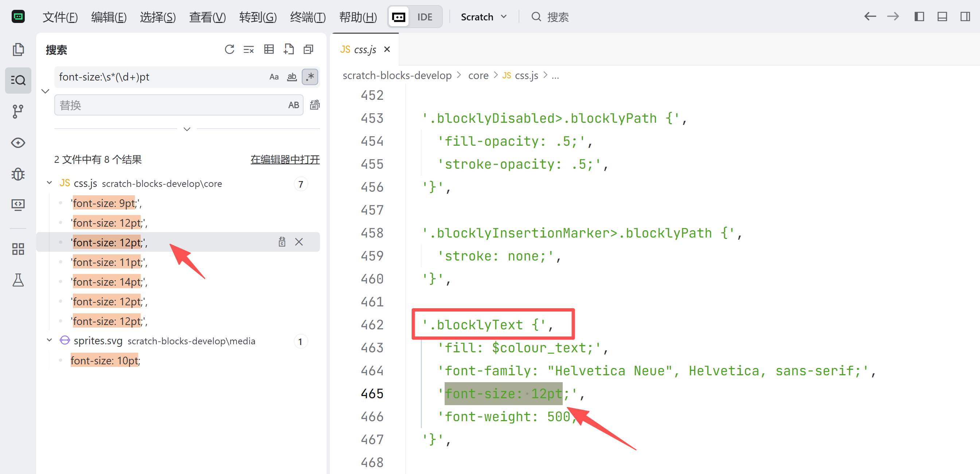The width and height of the screenshot is (980, 474).
Task: Click the 替换 replace input field
Action: (169, 105)
